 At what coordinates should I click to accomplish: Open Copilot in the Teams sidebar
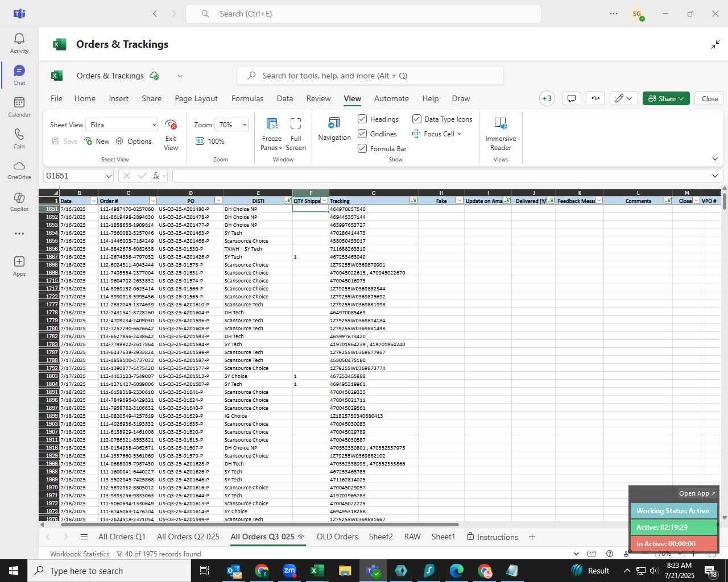[19, 202]
